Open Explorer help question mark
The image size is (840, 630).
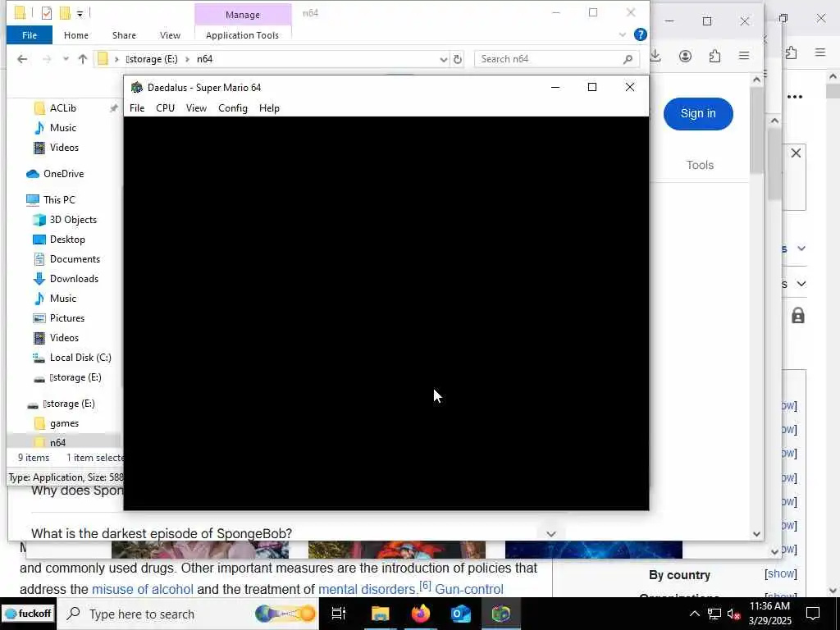click(x=640, y=34)
